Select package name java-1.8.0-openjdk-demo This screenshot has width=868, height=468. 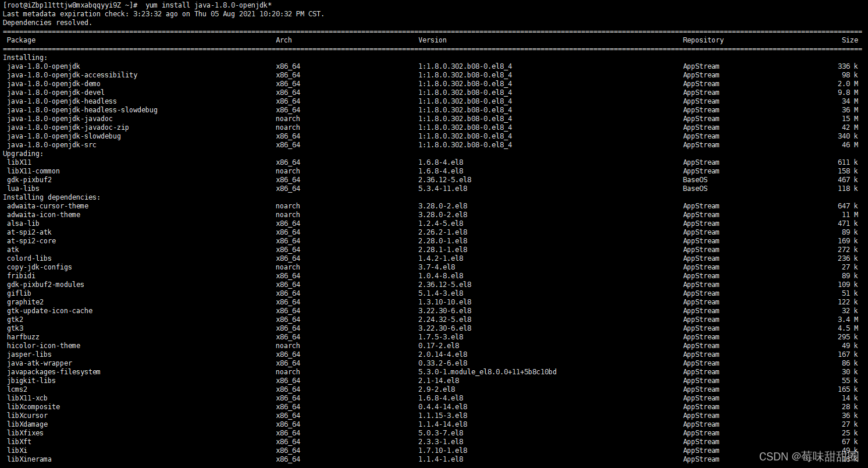[x=54, y=84]
